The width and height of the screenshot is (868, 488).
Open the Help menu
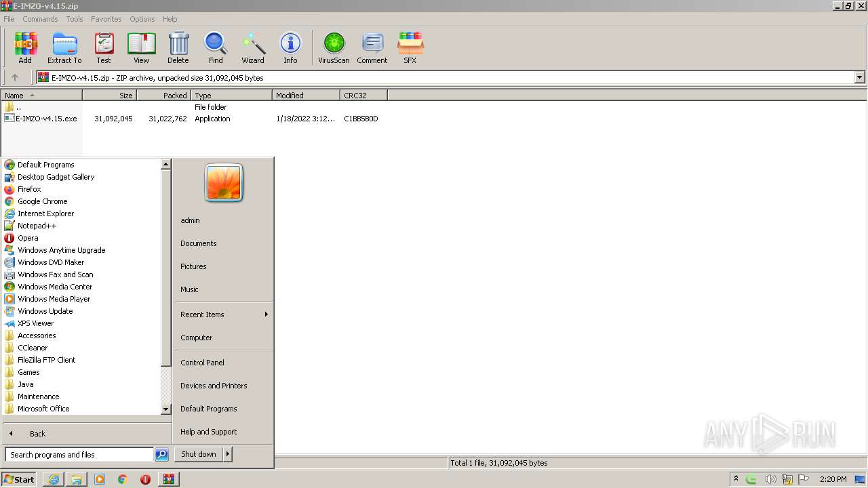[x=170, y=19]
